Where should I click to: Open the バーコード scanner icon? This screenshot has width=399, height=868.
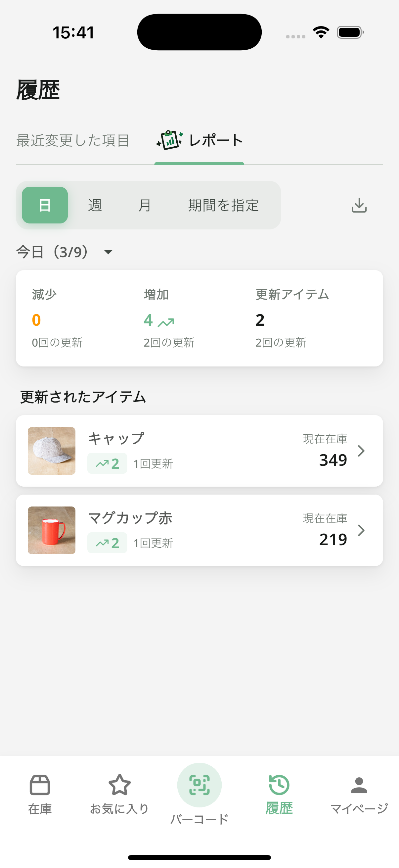point(199,785)
